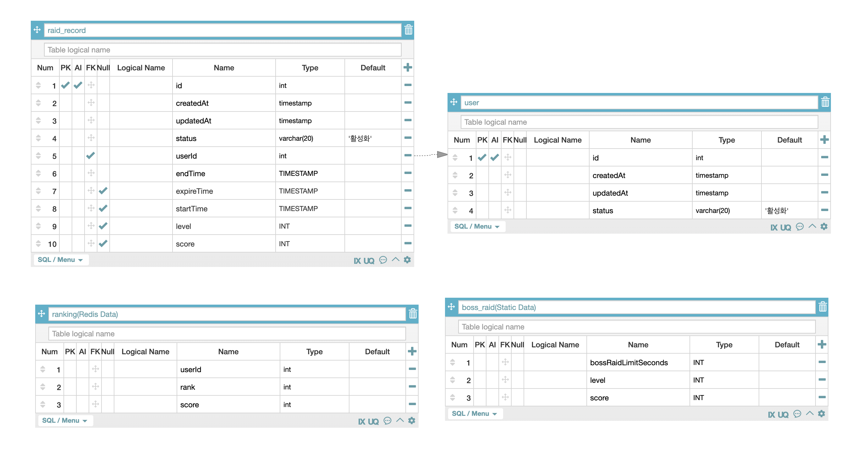
Task: Open SQL / Menu on the ranking table
Action: tap(65, 420)
